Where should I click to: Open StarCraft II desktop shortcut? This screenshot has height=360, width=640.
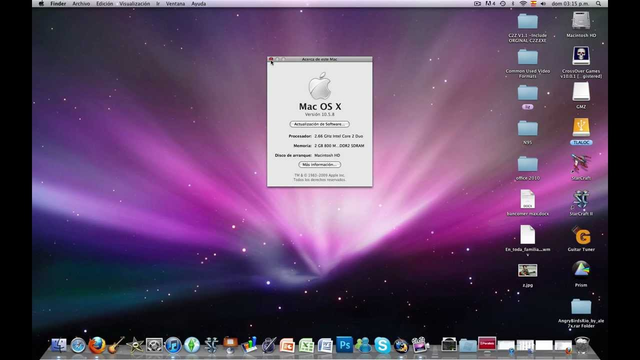click(x=581, y=199)
